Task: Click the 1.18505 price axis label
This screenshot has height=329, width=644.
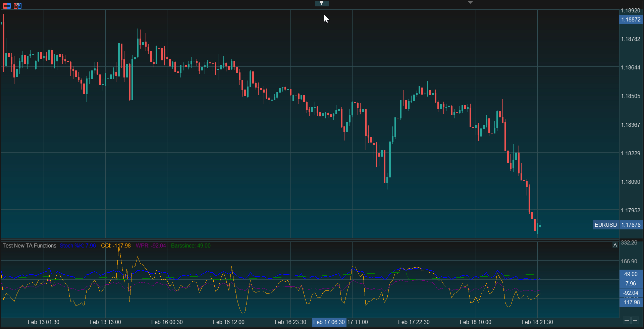Action: pos(631,96)
